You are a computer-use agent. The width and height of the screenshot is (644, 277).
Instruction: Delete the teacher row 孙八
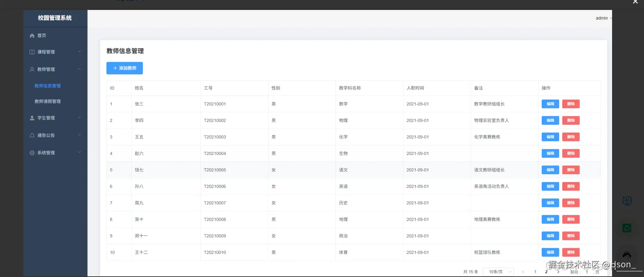(571, 186)
